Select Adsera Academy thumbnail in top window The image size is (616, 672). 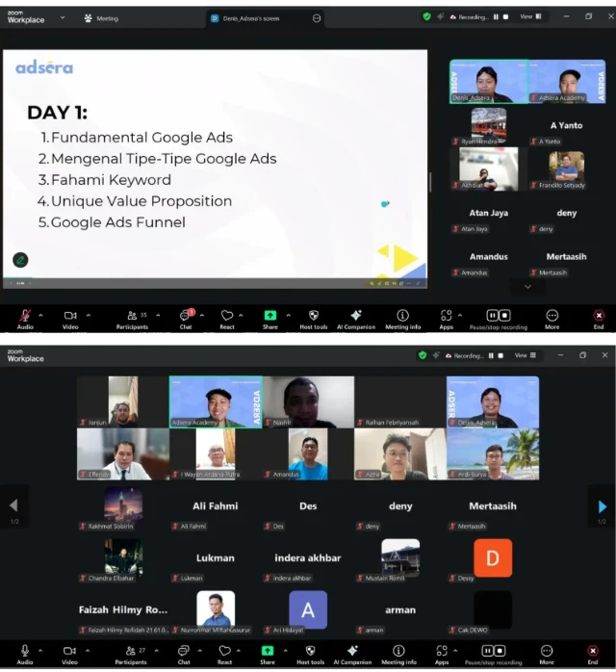click(567, 82)
